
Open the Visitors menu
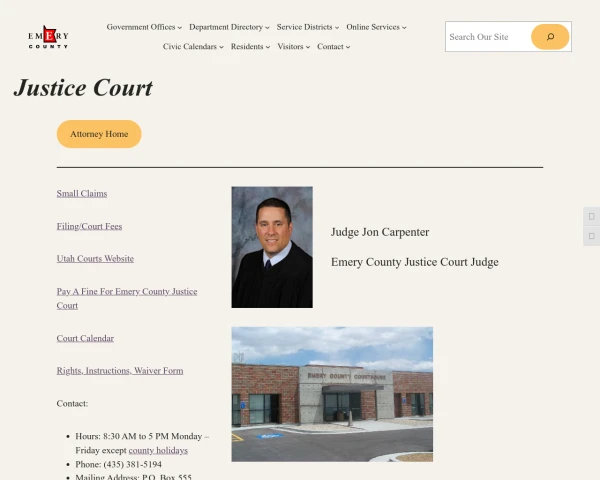click(x=293, y=47)
